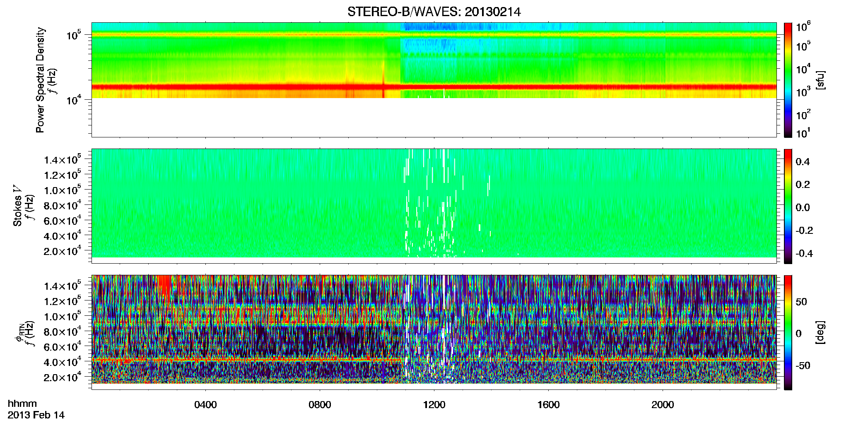Image resolution: width=868 pixels, height=447 pixels.
Task: Click the plot title "STEREO-B/WAVES: 20130214"
Action: click(x=434, y=12)
